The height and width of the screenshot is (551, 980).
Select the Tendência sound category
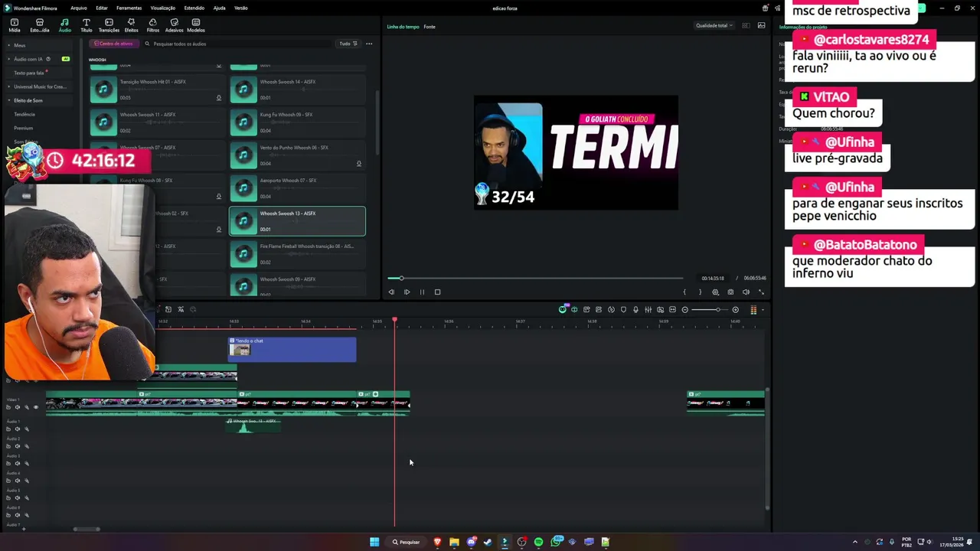click(x=24, y=114)
